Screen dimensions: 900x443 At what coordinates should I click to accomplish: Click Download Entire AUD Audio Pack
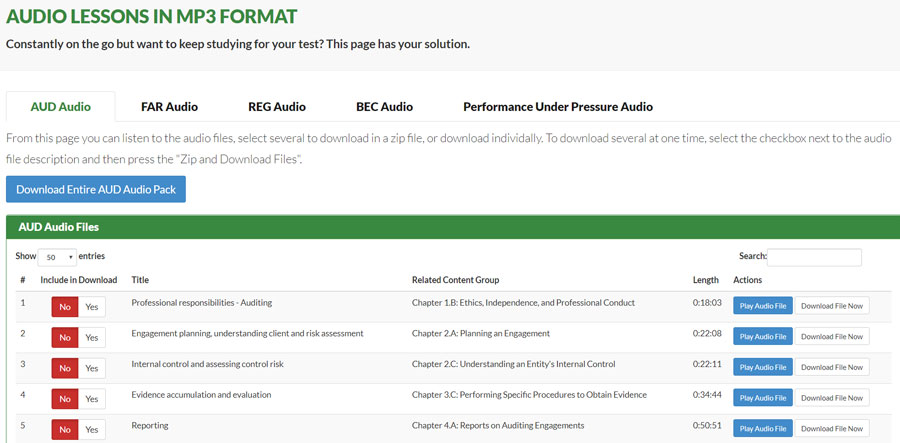point(96,189)
